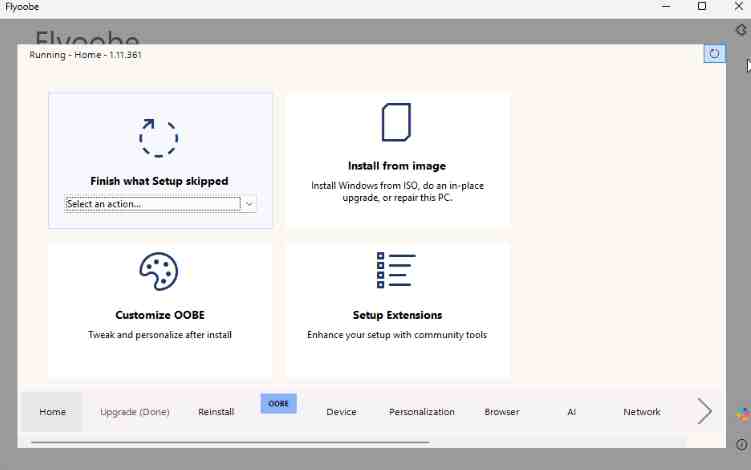751x470 pixels.
Task: Click the diamond icon in the right sidebar
Action: tap(742, 30)
